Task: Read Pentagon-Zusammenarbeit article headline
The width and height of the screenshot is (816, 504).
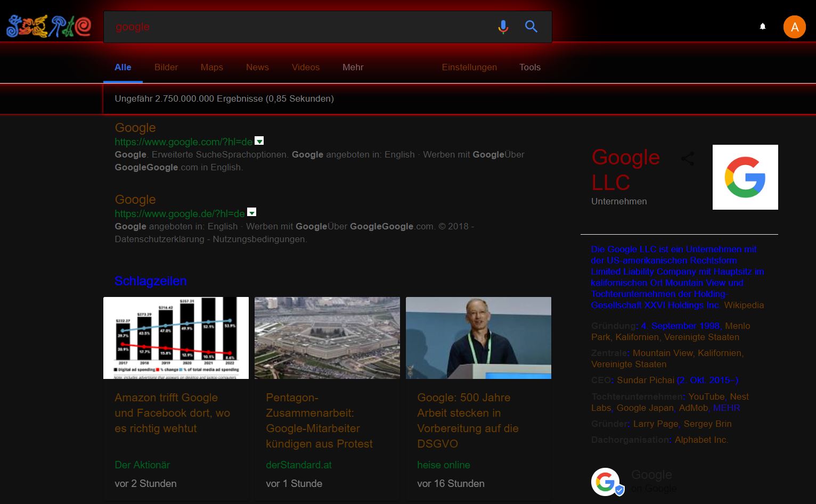Action: click(320, 420)
